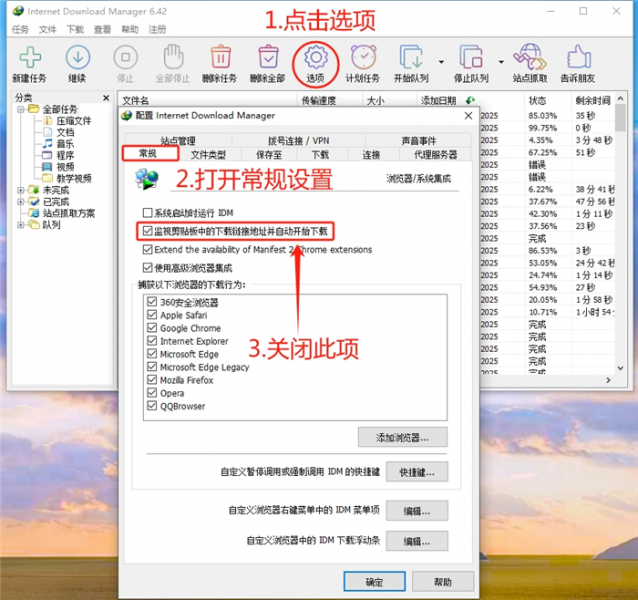The height and width of the screenshot is (600, 638).
Task: Click the 新建任务 add-URL toolbar icon
Action: point(30,57)
